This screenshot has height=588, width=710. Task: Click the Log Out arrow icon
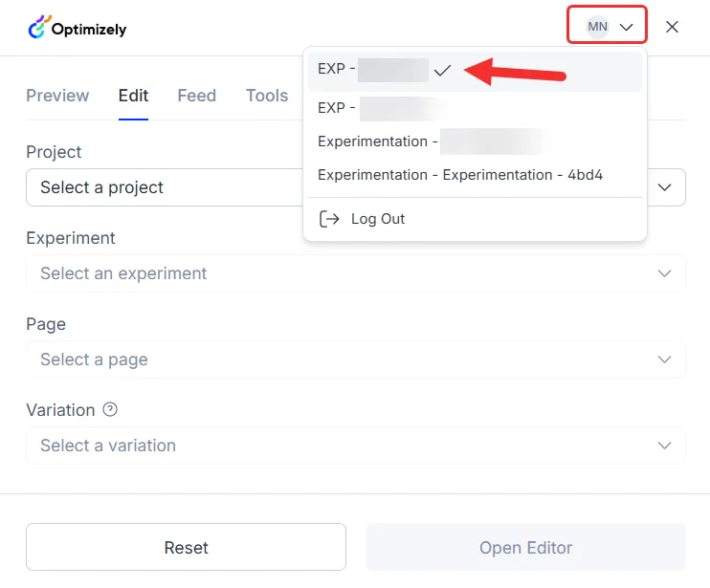329,219
